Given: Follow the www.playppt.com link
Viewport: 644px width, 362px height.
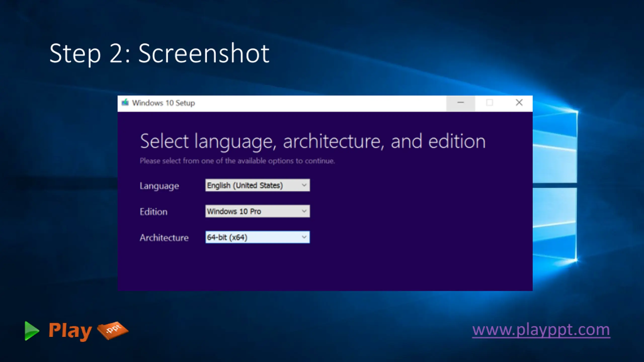Looking at the screenshot, I should 541,330.
